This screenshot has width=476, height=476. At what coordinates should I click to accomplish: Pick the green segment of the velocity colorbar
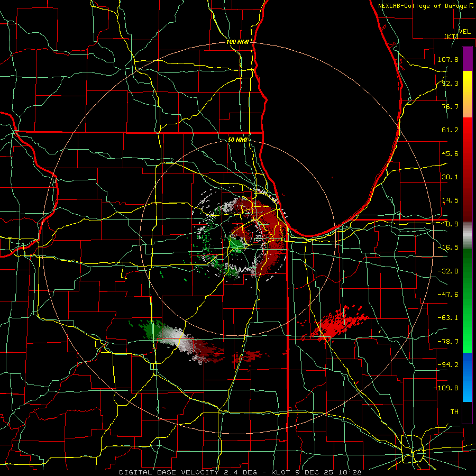(x=467, y=300)
